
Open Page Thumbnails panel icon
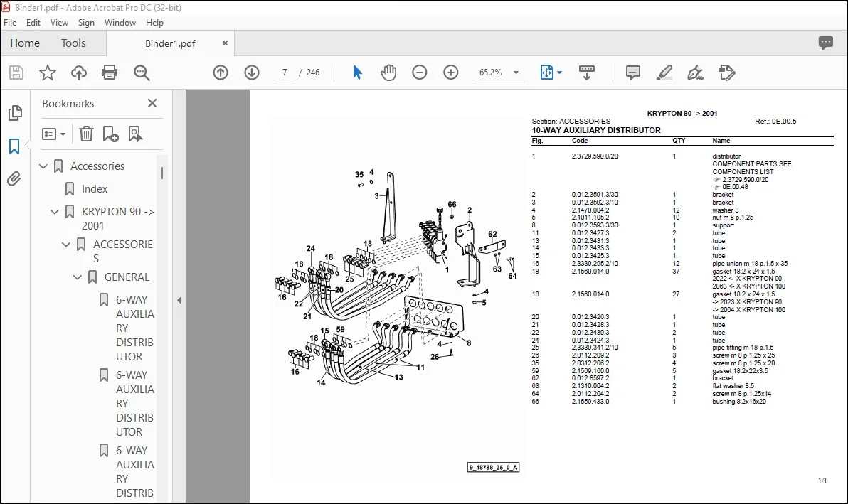pos(15,113)
